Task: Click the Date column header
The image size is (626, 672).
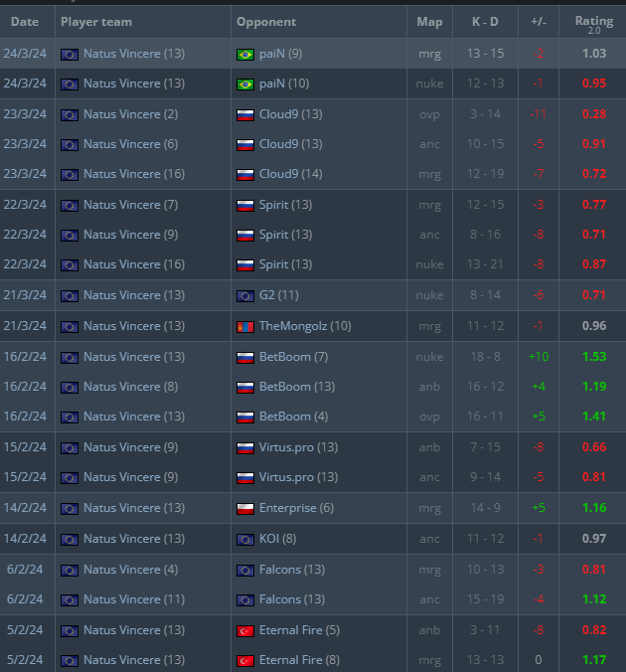Action: pyautogui.click(x=25, y=22)
